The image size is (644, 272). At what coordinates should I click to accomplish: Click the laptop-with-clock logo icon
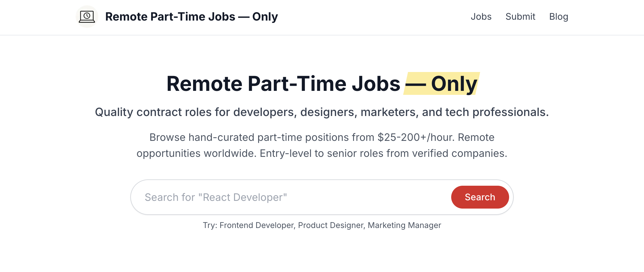pyautogui.click(x=87, y=17)
